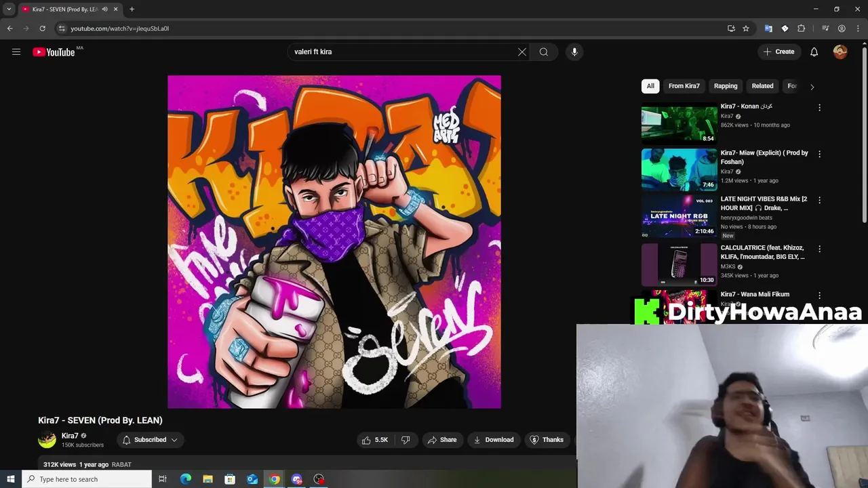Open the account avatar menu
Viewport: 868px width, 488px height.
point(840,52)
